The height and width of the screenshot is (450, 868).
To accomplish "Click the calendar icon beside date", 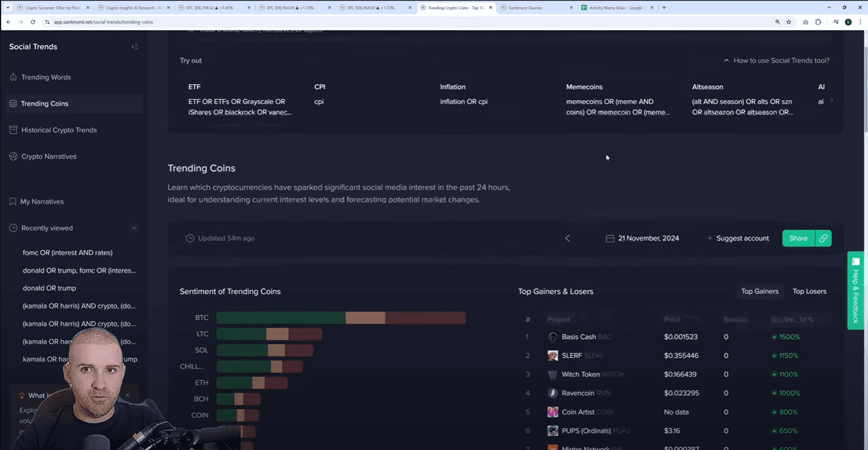I will coord(610,238).
